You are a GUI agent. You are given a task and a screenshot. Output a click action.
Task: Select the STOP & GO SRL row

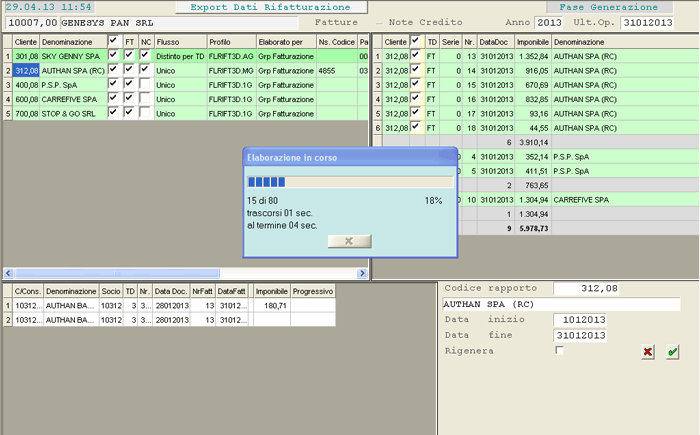(x=186, y=113)
